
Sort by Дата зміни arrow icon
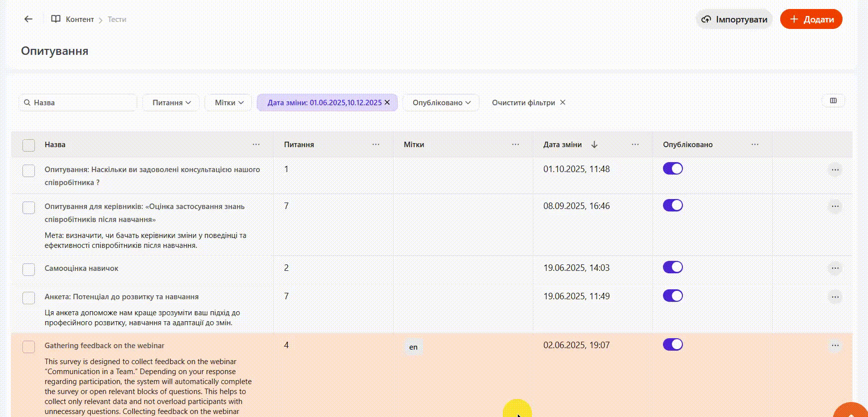(594, 145)
